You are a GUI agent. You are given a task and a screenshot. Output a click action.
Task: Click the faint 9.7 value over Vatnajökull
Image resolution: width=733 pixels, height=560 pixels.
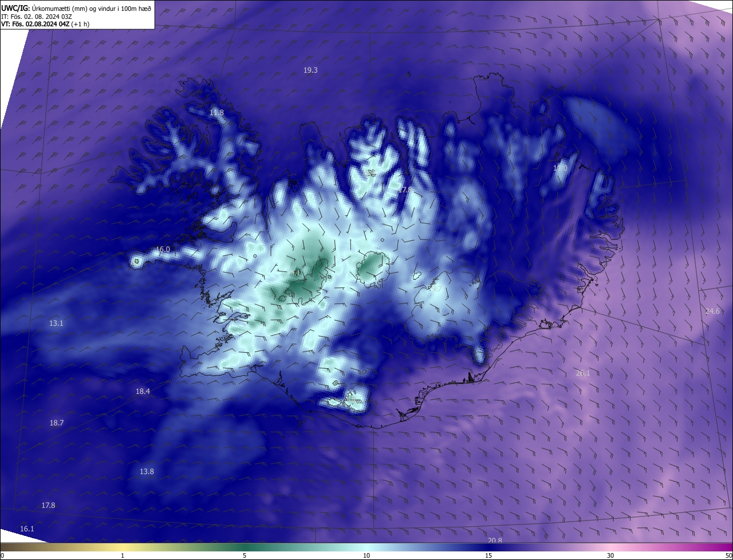click(436, 289)
